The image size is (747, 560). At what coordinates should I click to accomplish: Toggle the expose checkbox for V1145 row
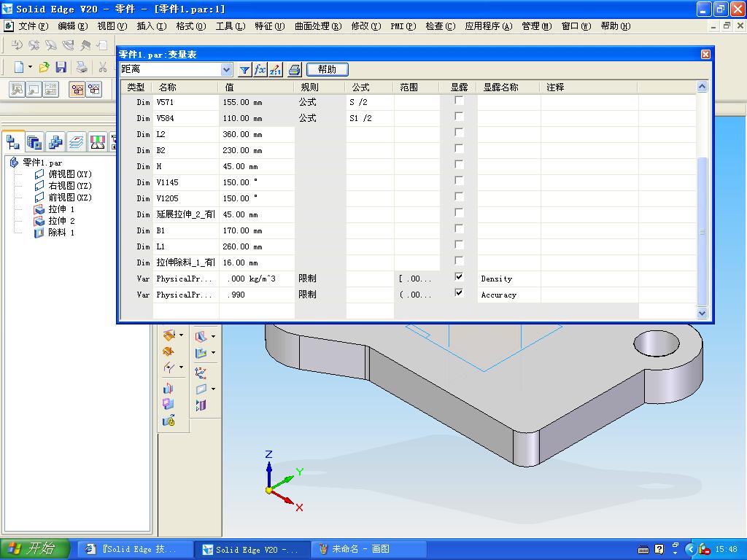(x=459, y=181)
